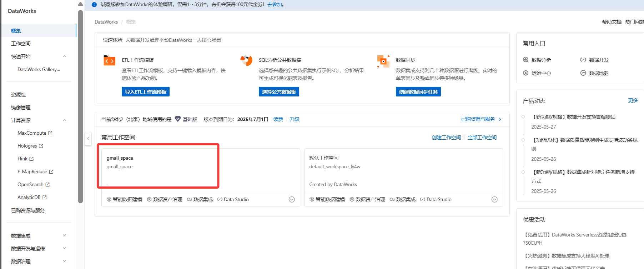Screen dimensions: 644x269
Task: Open the Flink external link
Action: coord(25,159)
